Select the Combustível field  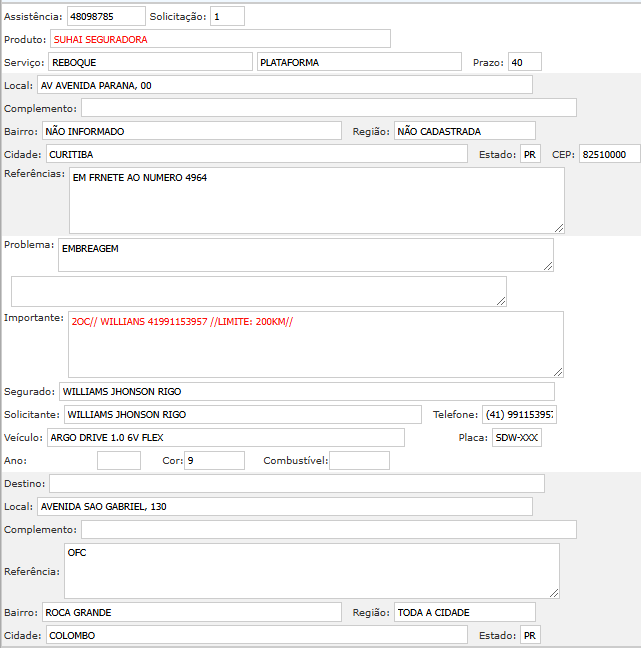pyautogui.click(x=359, y=460)
